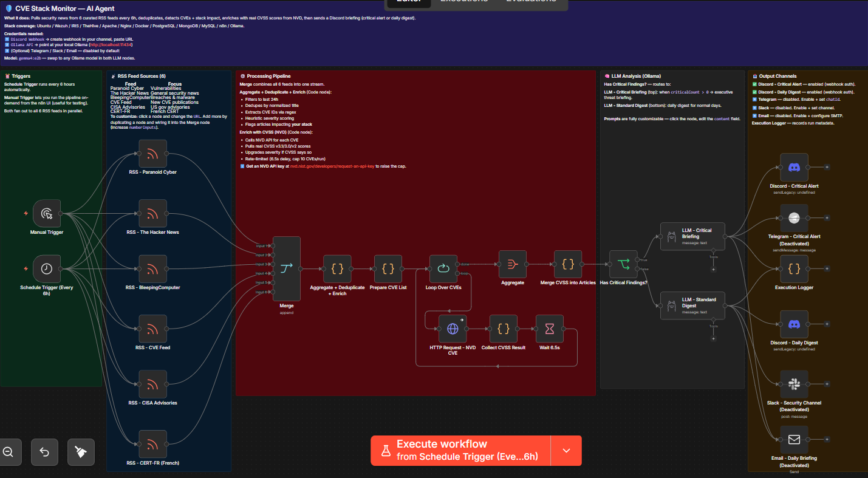
Task: Click the RSS Feed Sources (6) heading
Action: point(142,76)
